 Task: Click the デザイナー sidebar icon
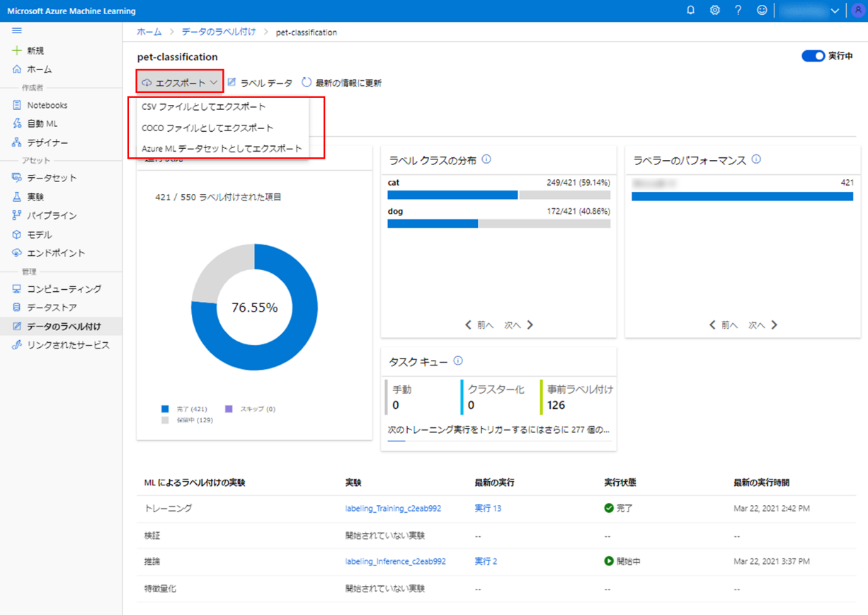[17, 142]
